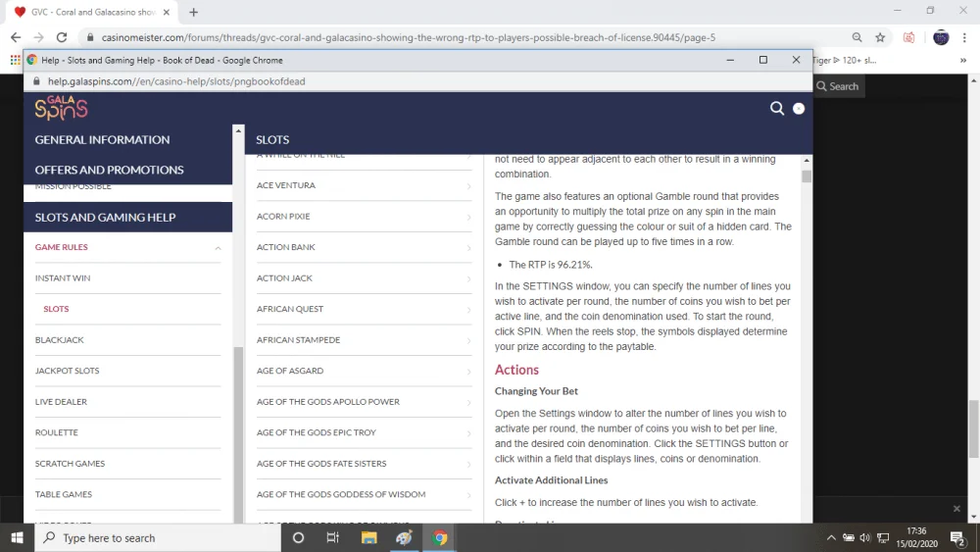Click the Actions heading in the article
The width and height of the screenshot is (980, 552).
(516, 370)
